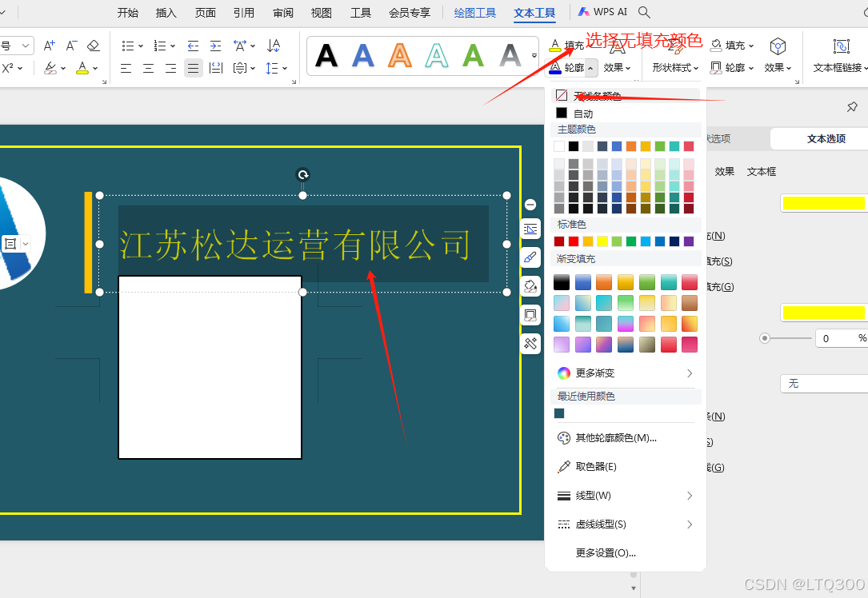The image size is (868, 598).
Task: Click the font color A icon
Action: click(x=82, y=68)
